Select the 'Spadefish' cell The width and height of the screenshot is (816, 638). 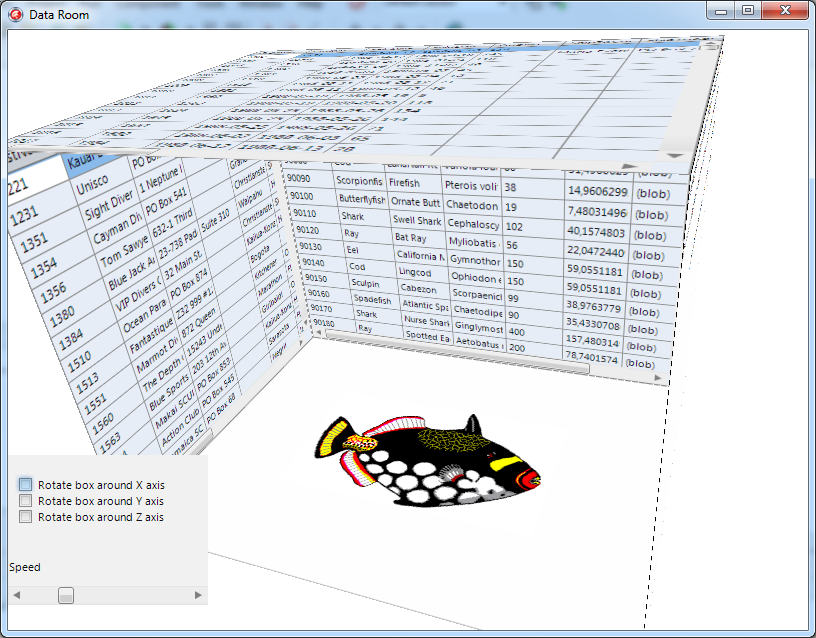coord(372,299)
